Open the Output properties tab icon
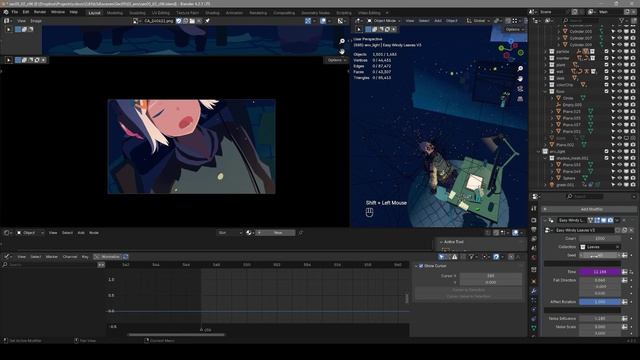The image size is (640, 360). coord(534,229)
